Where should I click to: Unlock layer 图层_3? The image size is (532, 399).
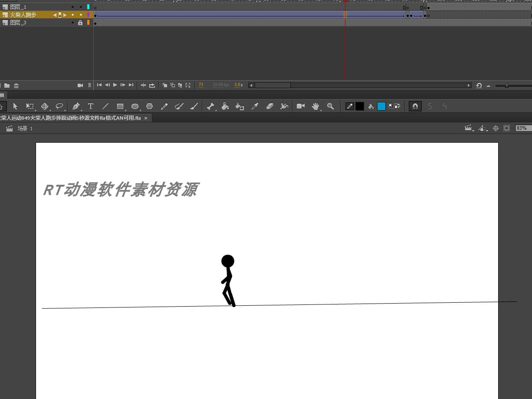point(81,22)
